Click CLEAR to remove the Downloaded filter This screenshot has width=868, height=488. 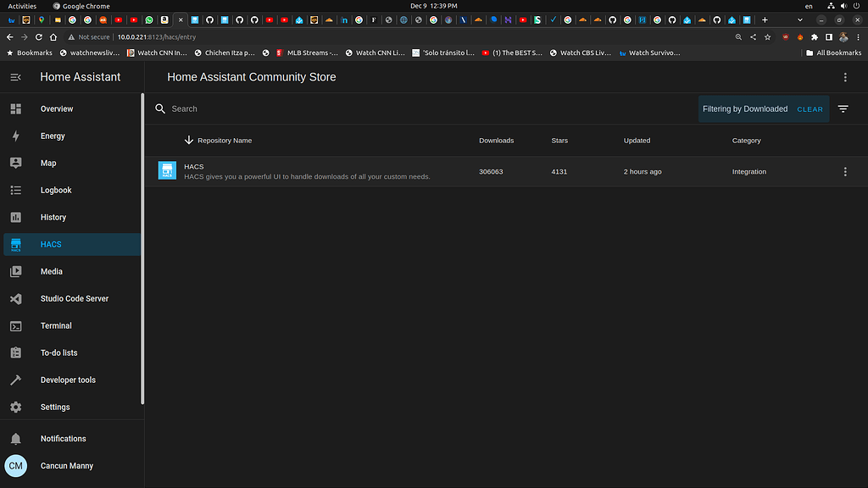(x=810, y=108)
